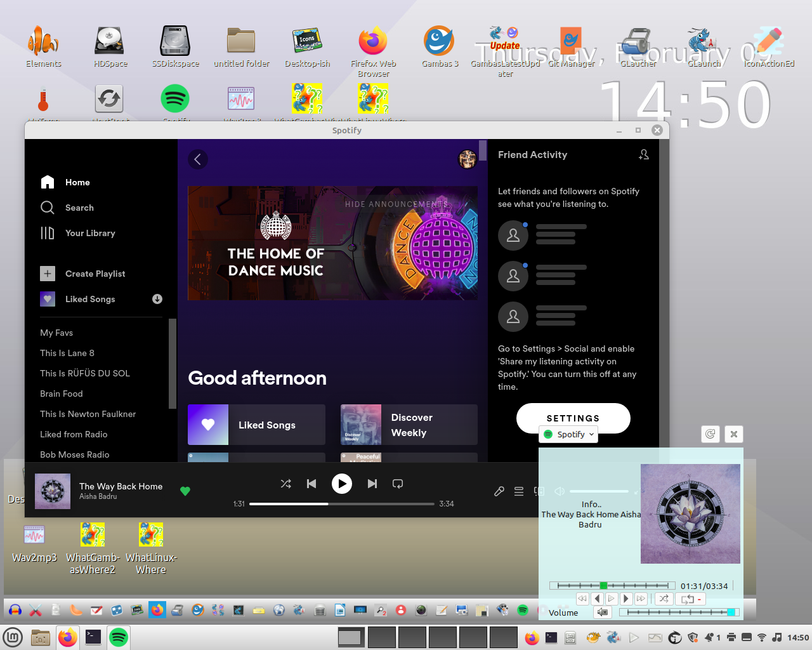Open the Discover Weekly playlist card

click(x=409, y=425)
